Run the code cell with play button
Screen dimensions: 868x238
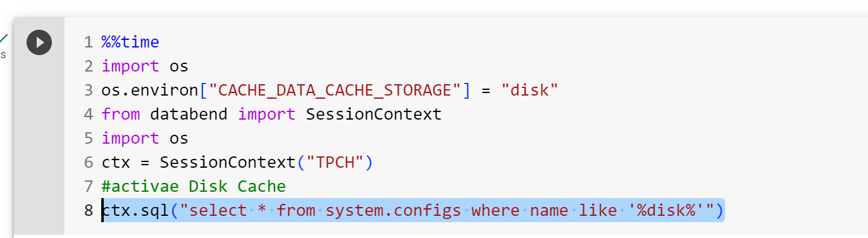pos(39,42)
